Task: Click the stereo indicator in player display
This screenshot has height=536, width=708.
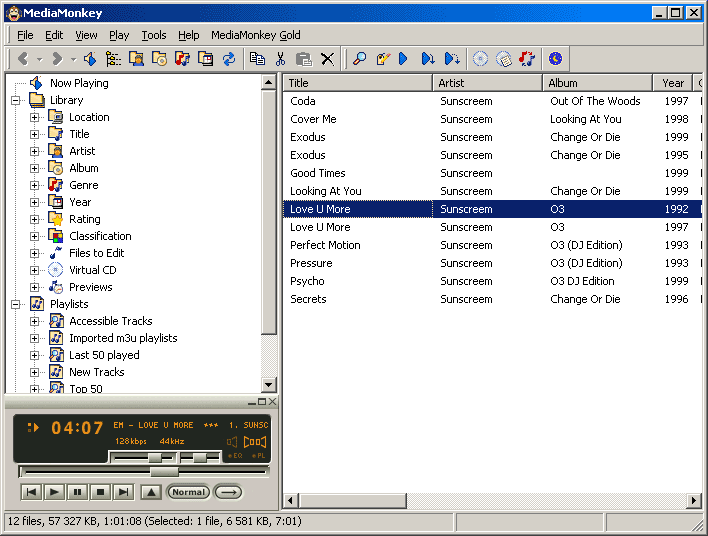Action: (255, 442)
